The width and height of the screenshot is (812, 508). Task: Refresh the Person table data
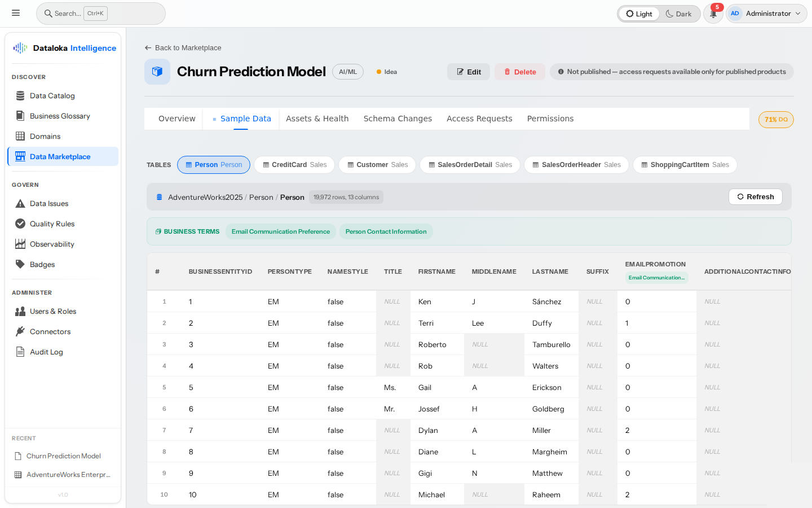click(756, 196)
